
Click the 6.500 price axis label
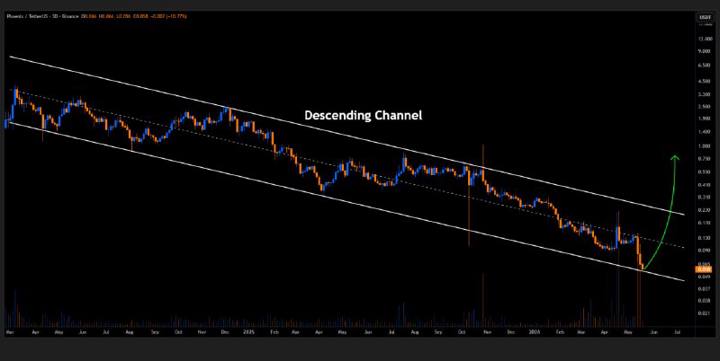click(x=703, y=66)
